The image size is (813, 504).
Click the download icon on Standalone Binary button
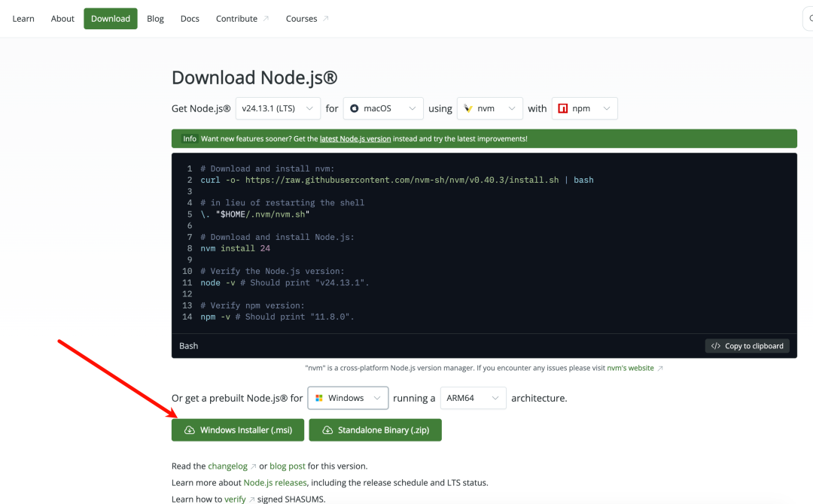[327, 430]
